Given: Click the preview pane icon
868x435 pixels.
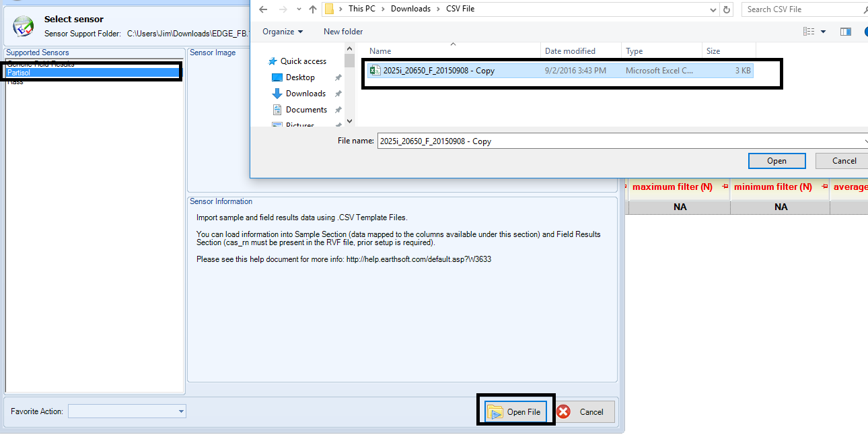Looking at the screenshot, I should (846, 32).
